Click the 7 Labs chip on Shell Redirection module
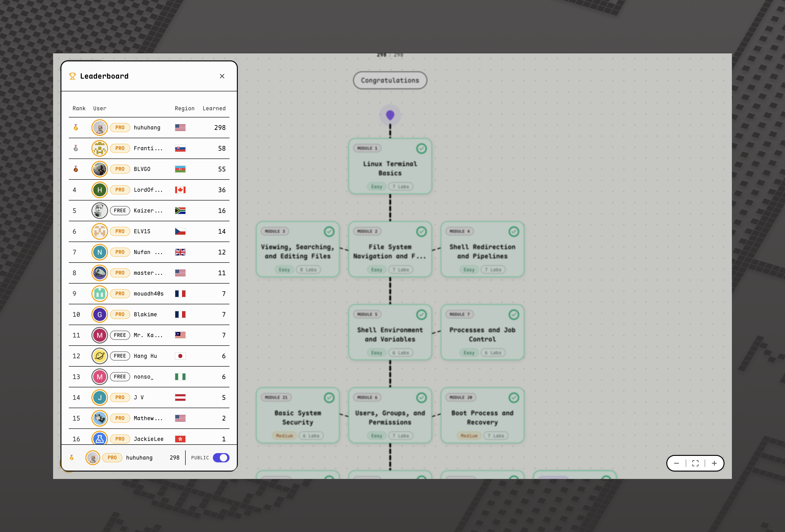 (x=493, y=269)
